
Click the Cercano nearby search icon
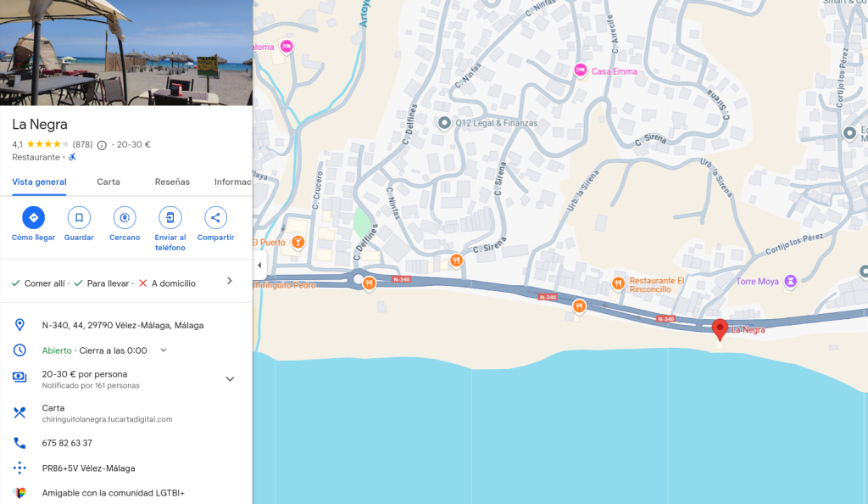[125, 218]
